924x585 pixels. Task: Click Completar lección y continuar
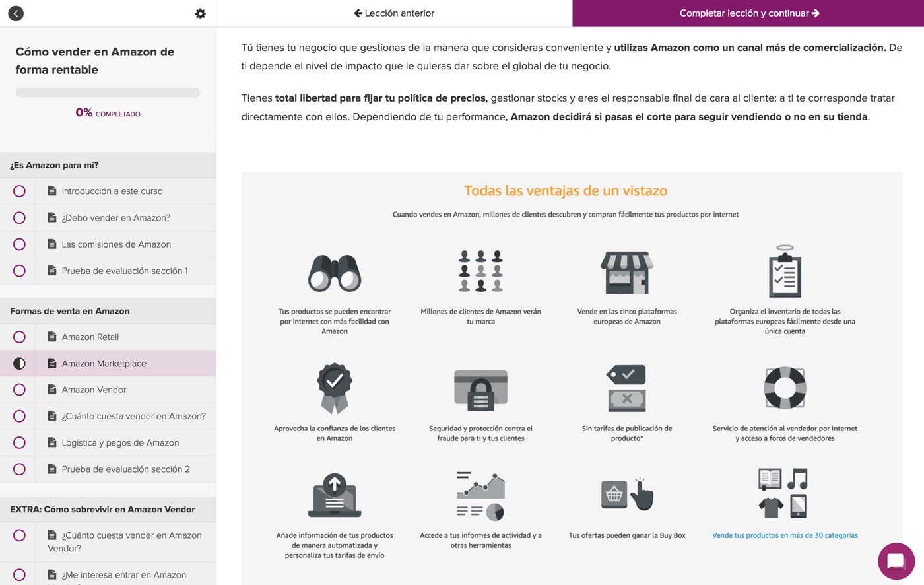tap(748, 13)
